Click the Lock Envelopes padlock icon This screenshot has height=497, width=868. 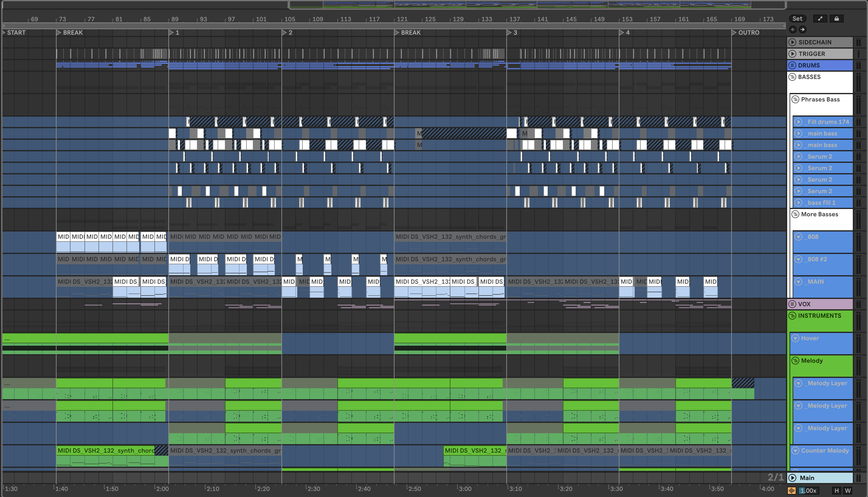click(836, 19)
